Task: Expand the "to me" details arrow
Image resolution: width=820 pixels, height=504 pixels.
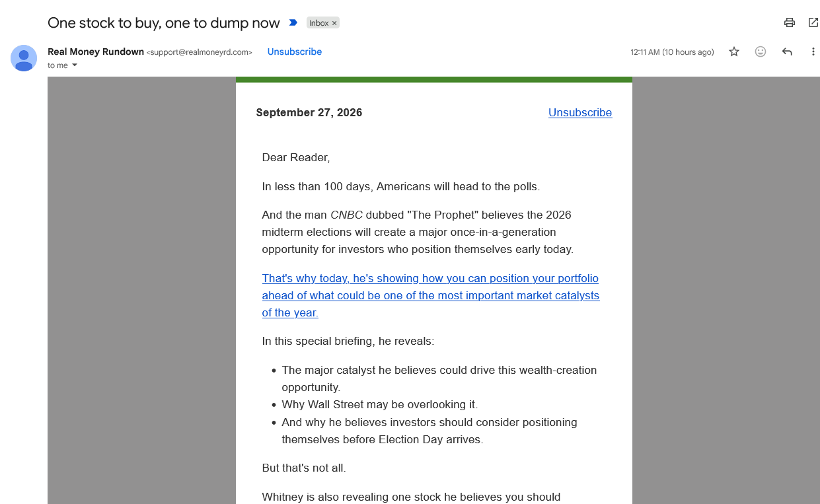Action: coord(75,65)
